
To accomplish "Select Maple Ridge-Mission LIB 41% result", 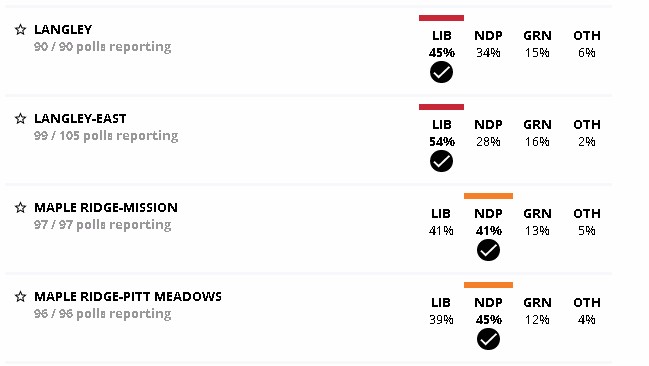I will click(x=441, y=231).
